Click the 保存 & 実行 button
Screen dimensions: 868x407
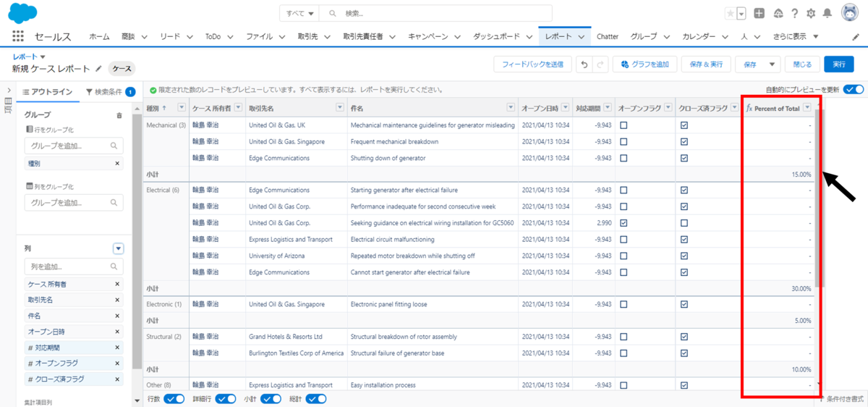pos(706,64)
